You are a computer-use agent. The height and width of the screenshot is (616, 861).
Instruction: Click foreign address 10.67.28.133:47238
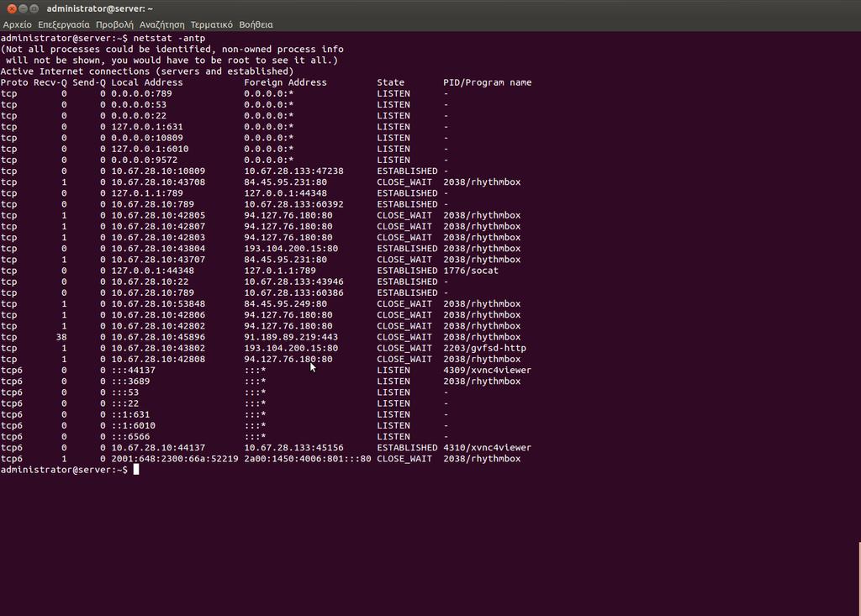click(293, 171)
